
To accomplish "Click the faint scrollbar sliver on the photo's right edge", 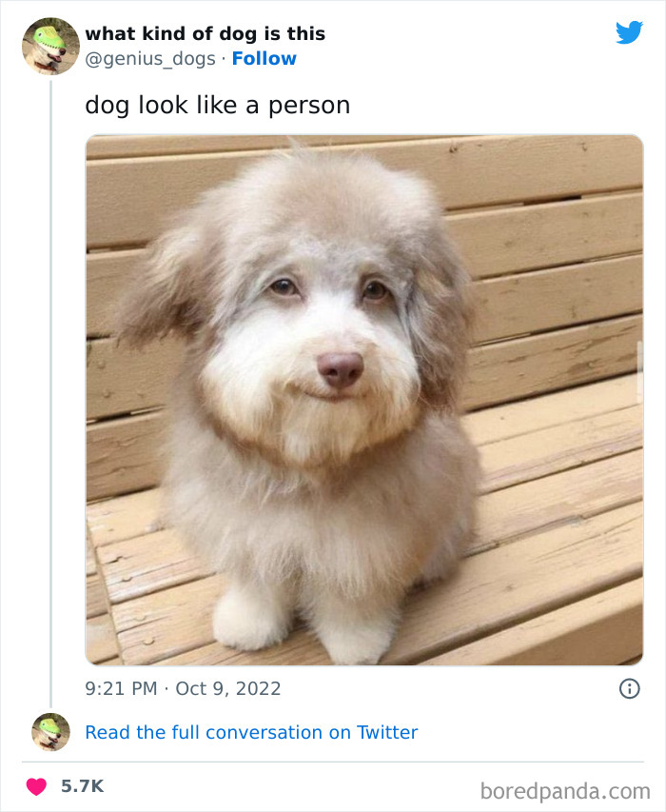I will click(x=640, y=371).
